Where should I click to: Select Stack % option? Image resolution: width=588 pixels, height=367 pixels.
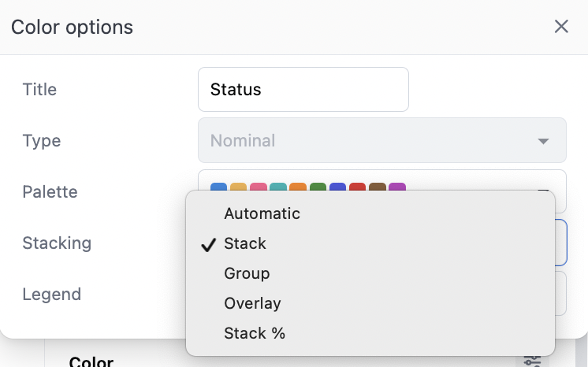pyautogui.click(x=255, y=333)
